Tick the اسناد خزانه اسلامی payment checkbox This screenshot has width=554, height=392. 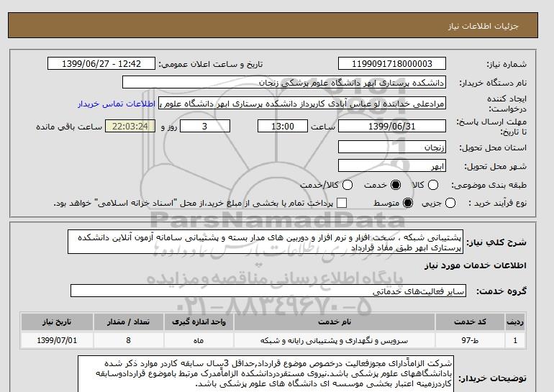tap(342, 203)
